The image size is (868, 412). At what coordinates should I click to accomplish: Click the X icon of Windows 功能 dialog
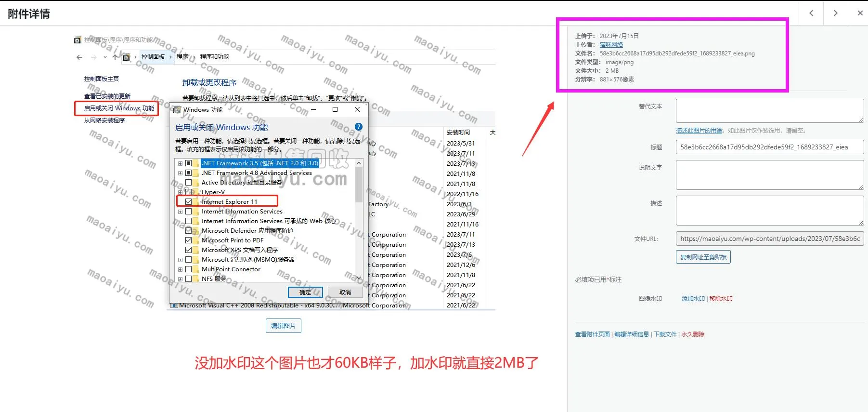[357, 109]
